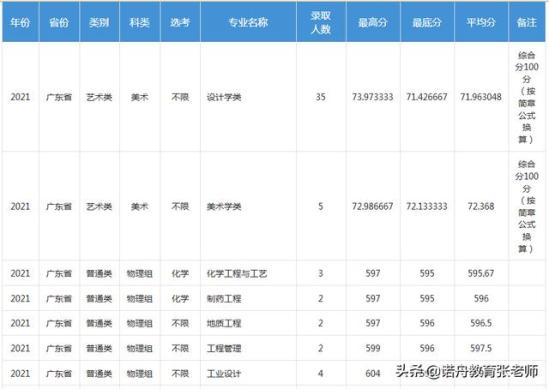Click the average score 72.368
Screen dimensions: 549x389
coord(481,207)
